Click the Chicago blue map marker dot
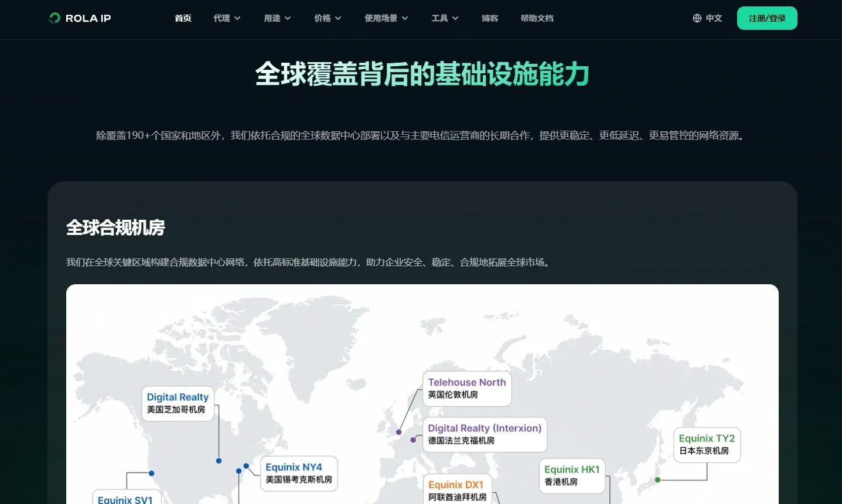The height and width of the screenshot is (504, 842). pyautogui.click(x=219, y=461)
